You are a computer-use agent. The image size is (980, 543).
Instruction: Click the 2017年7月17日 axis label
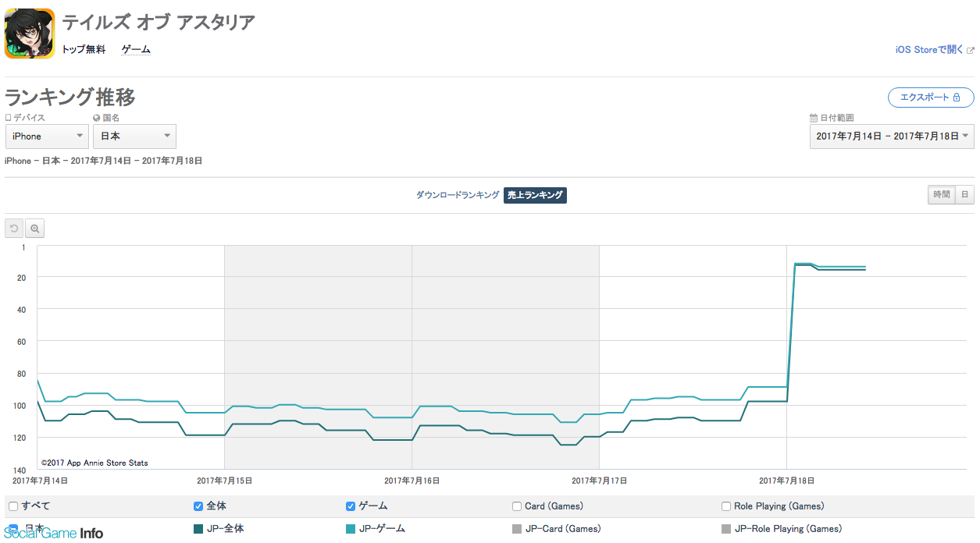tap(599, 481)
